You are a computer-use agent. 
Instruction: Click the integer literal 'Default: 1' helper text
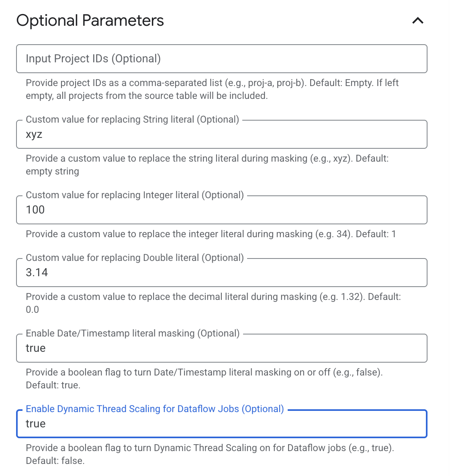tap(211, 234)
